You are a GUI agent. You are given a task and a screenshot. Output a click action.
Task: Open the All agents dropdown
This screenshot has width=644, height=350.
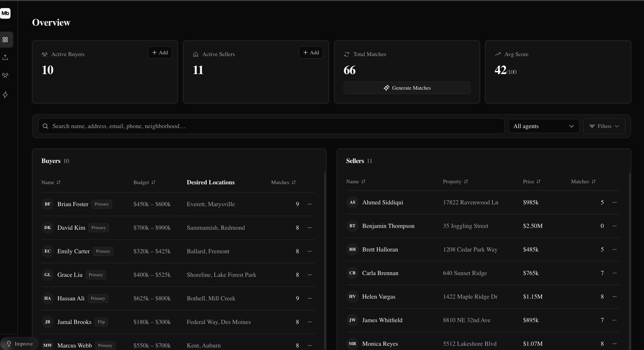[x=544, y=126]
